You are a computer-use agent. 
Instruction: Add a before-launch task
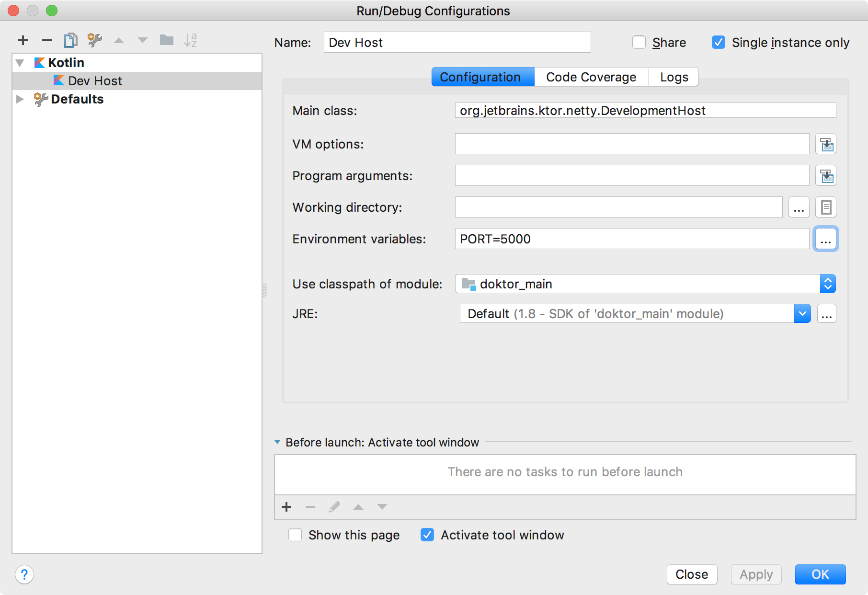286,507
